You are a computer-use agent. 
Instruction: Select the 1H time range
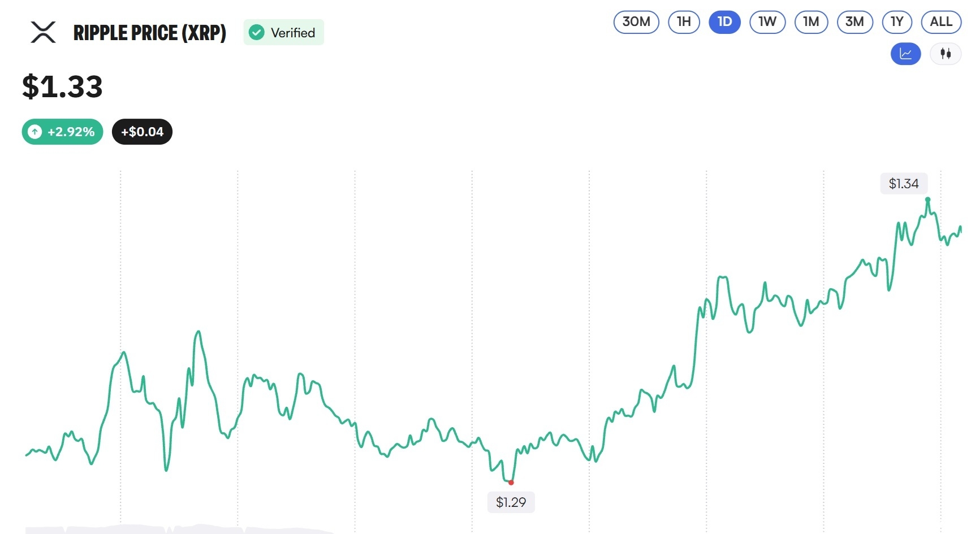click(x=684, y=22)
